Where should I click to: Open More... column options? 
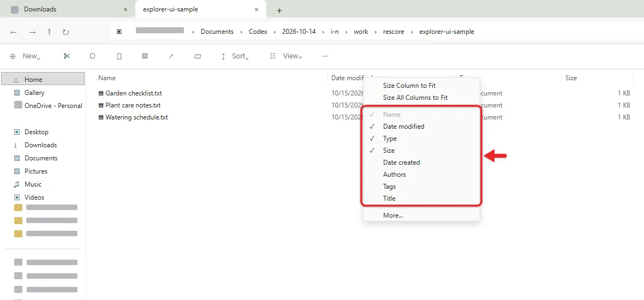click(x=421, y=215)
